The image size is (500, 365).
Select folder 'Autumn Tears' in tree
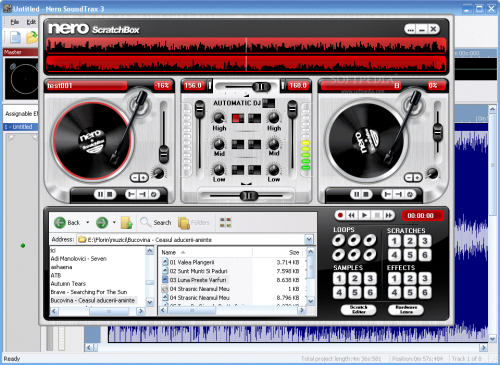pyautogui.click(x=68, y=284)
